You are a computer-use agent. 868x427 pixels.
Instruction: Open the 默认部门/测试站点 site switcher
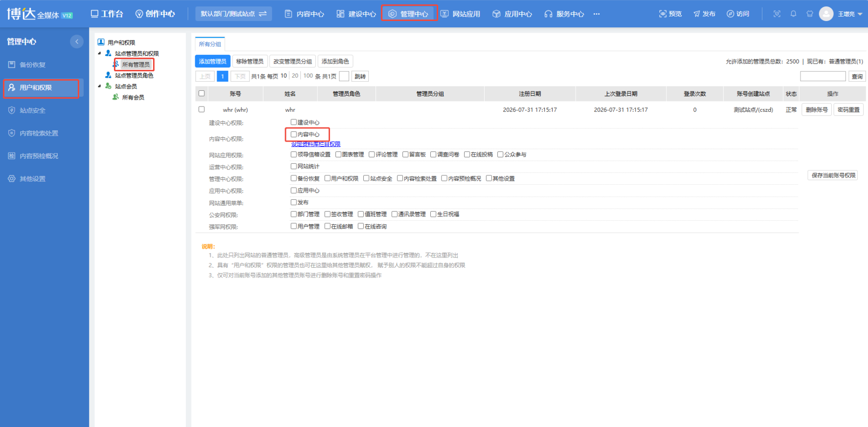click(x=234, y=14)
